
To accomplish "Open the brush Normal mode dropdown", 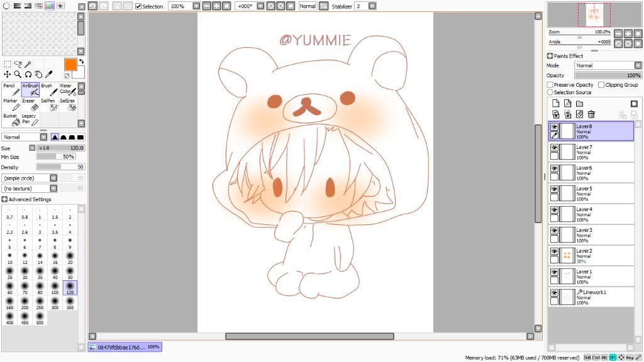I will click(x=43, y=137).
